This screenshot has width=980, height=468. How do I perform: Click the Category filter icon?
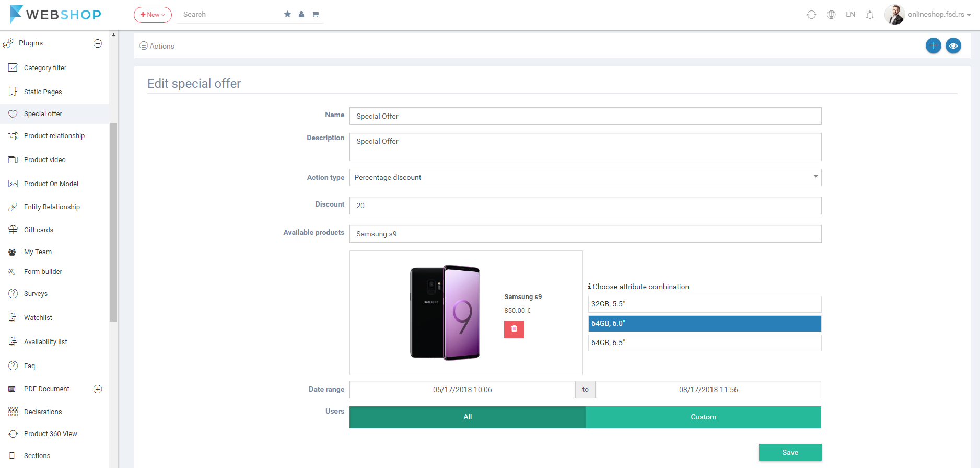pos(13,67)
